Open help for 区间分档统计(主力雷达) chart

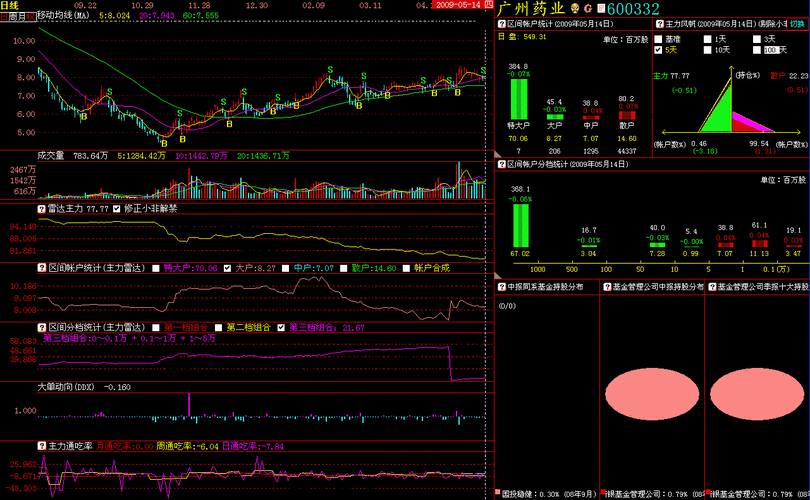tap(41, 327)
